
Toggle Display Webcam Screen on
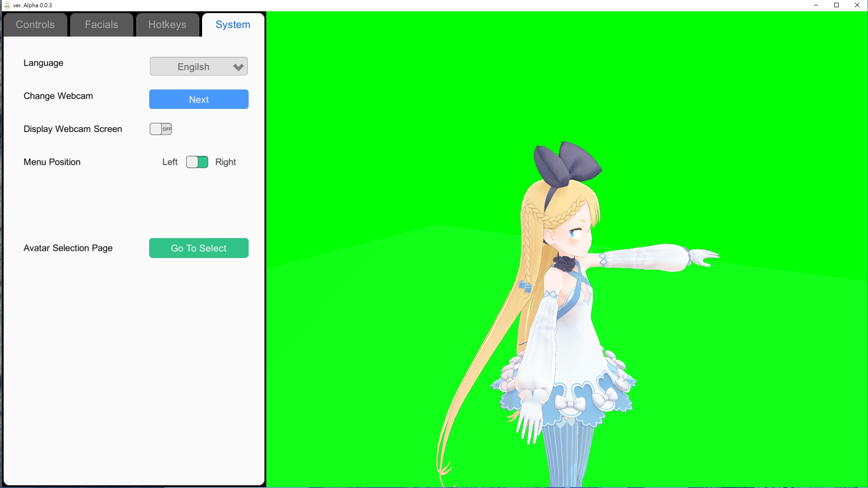(161, 129)
